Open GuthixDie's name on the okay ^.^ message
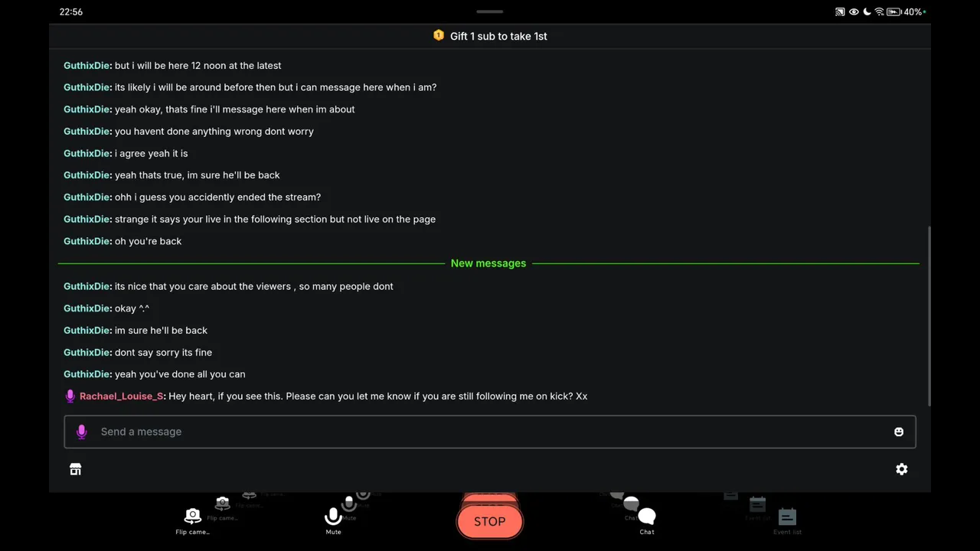 [88, 308]
